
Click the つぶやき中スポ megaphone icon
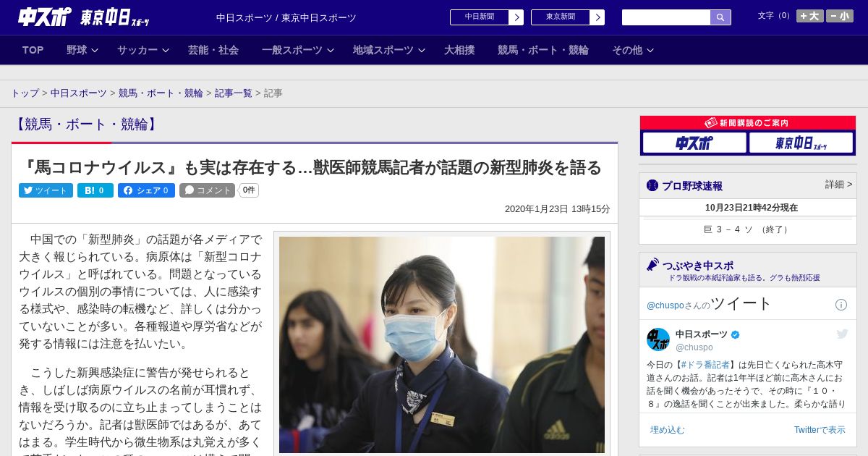click(652, 265)
